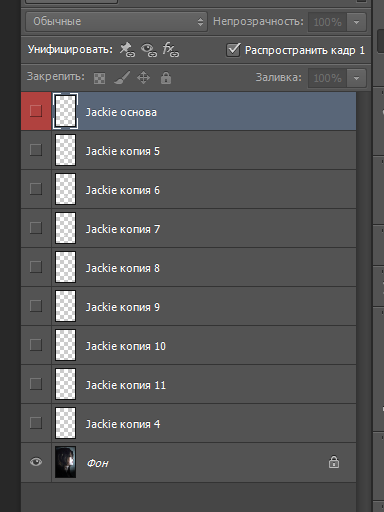The width and height of the screenshot is (384, 512).
Task: Click the padlock on the Фон layer
Action: tap(334, 462)
